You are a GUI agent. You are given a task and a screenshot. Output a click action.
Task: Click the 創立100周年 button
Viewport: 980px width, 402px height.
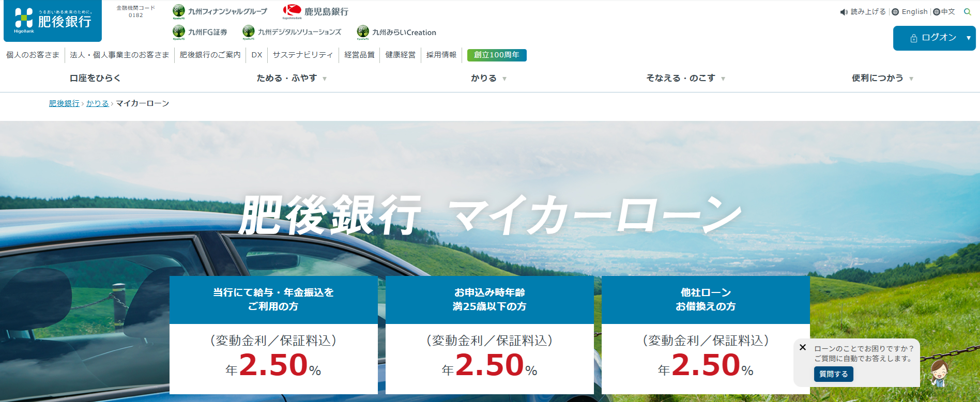497,55
